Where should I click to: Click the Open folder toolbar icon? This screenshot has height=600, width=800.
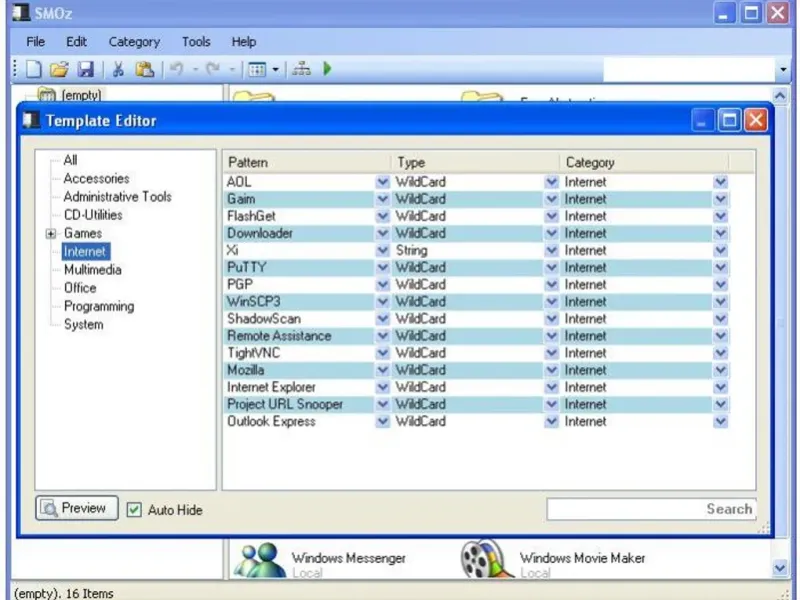pos(59,69)
